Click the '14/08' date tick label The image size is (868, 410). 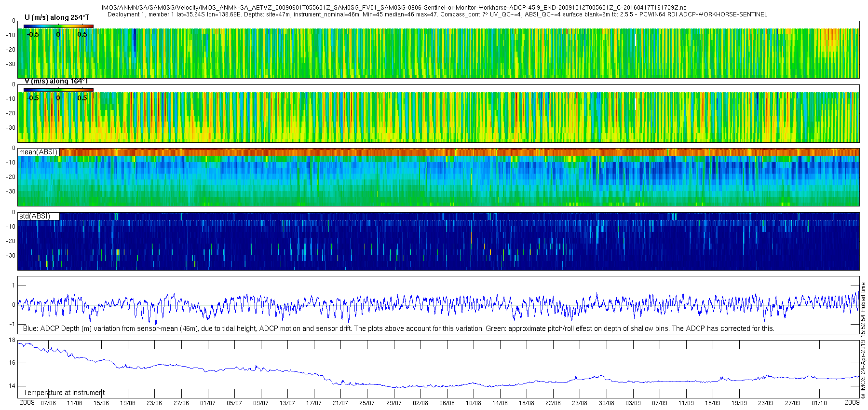point(500,403)
